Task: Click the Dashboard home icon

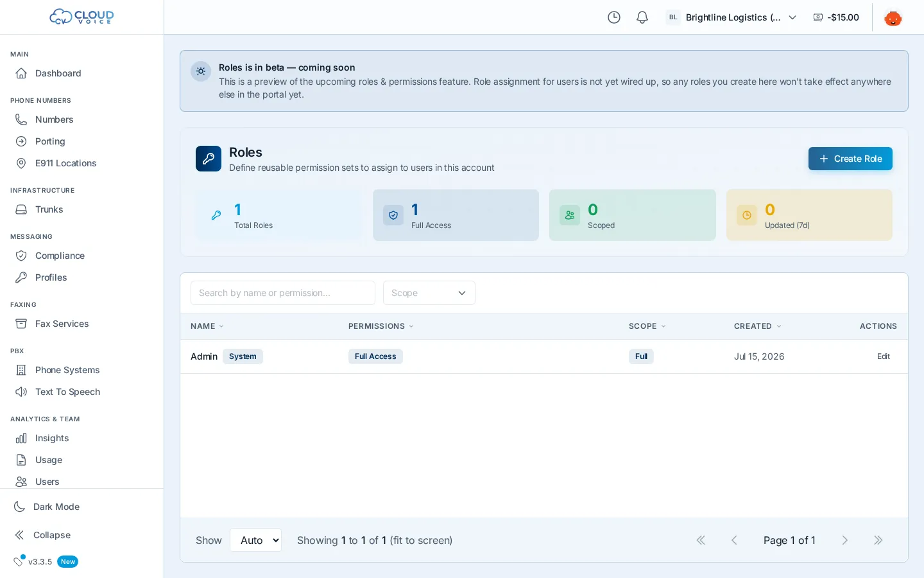Action: coord(21,73)
